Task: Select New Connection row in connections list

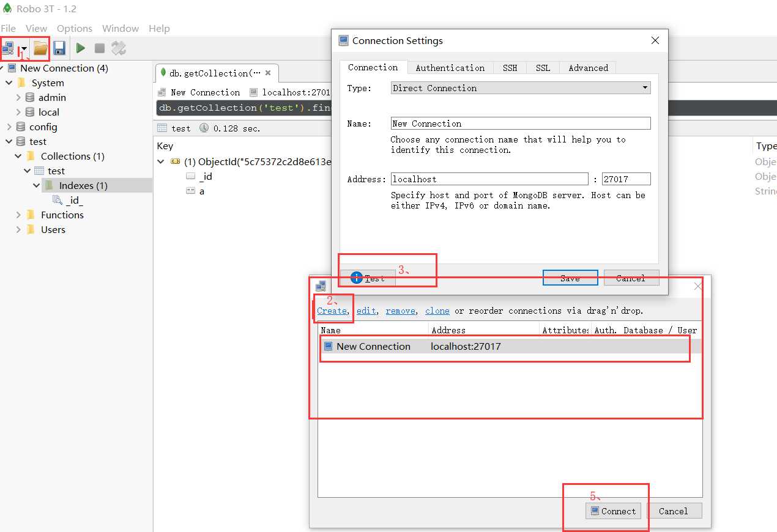Action: point(510,346)
